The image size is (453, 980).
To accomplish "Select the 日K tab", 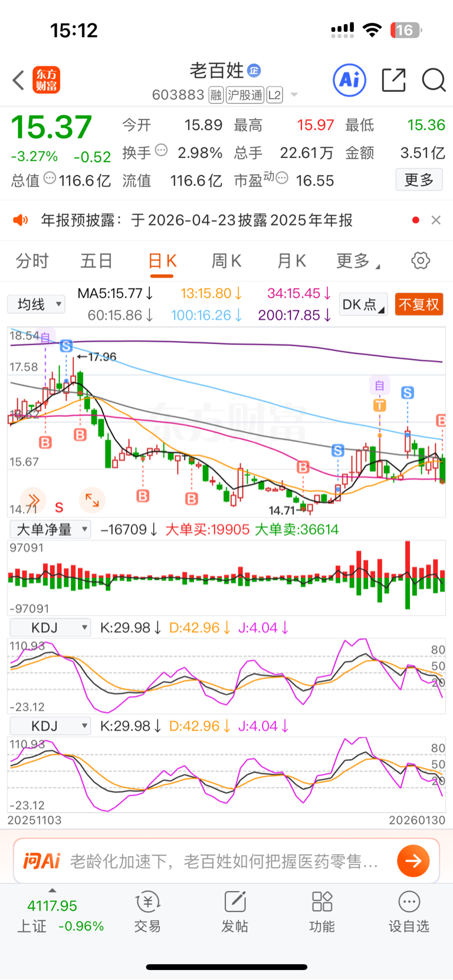I will (162, 260).
